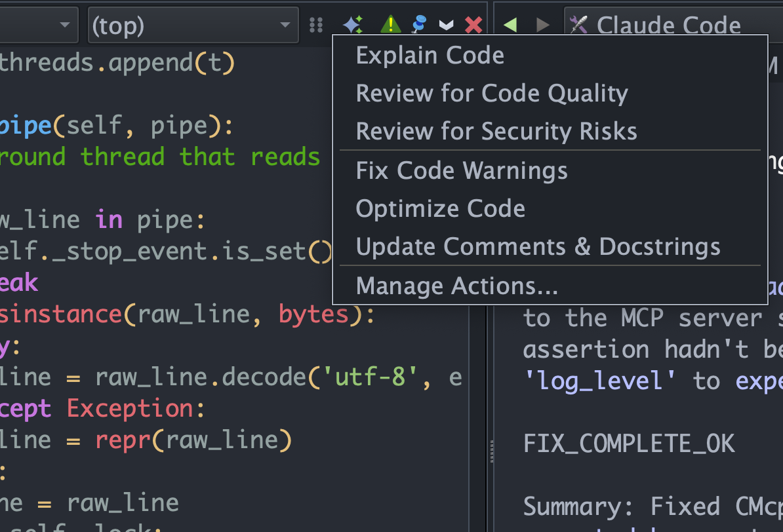Open the dropdown left of (top)

click(39, 25)
